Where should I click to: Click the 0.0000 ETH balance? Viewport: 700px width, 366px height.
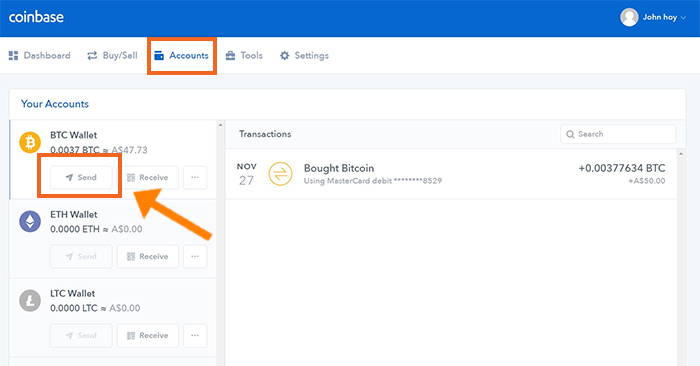click(75, 229)
